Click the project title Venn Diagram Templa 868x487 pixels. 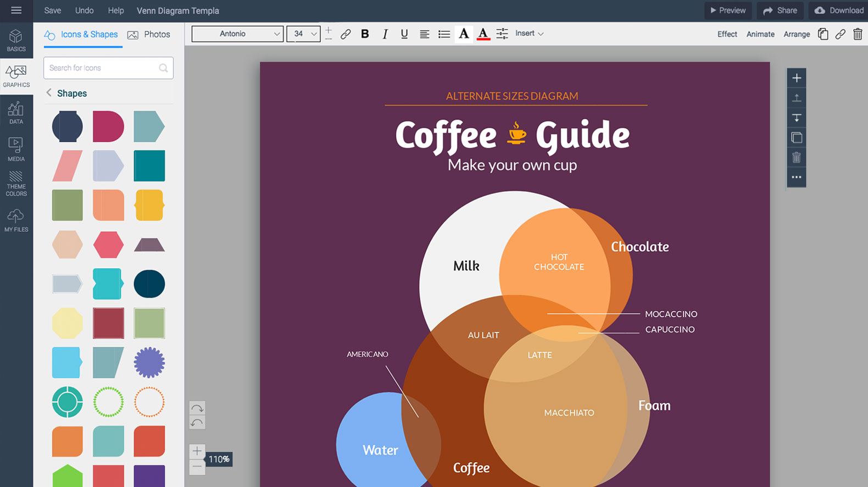pos(178,10)
